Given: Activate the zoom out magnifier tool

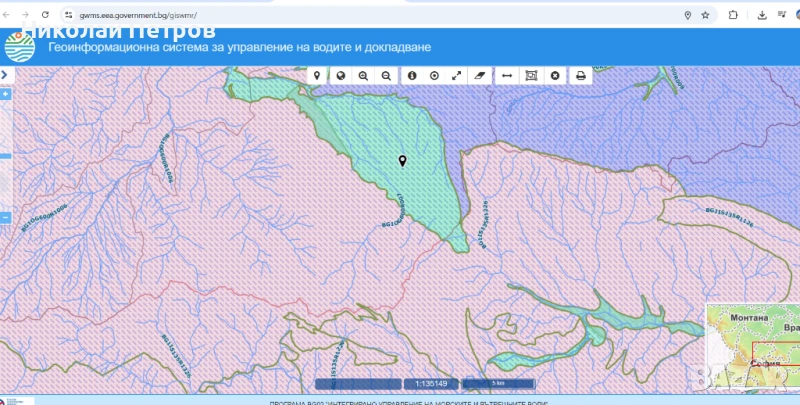Looking at the screenshot, I should [386, 75].
